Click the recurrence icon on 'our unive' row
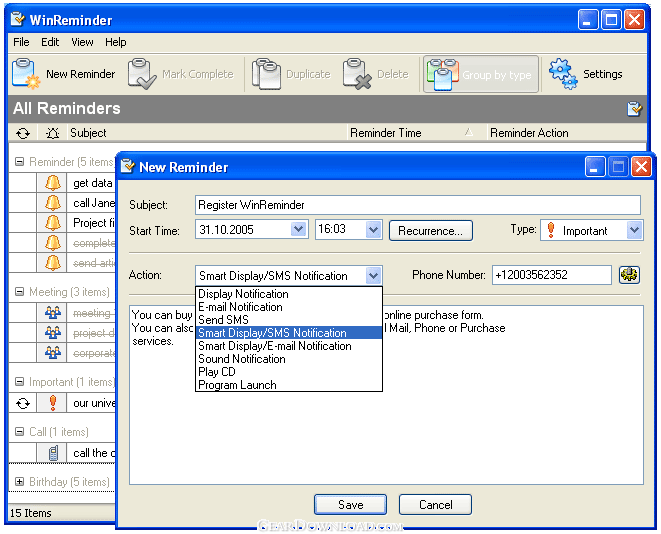661x534 pixels. point(23,403)
